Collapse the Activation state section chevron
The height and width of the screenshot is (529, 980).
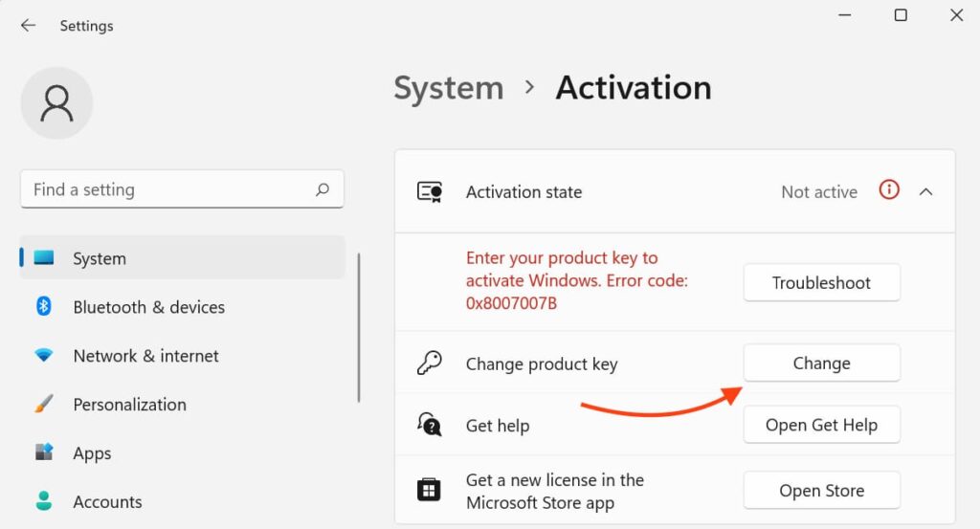pyautogui.click(x=925, y=191)
